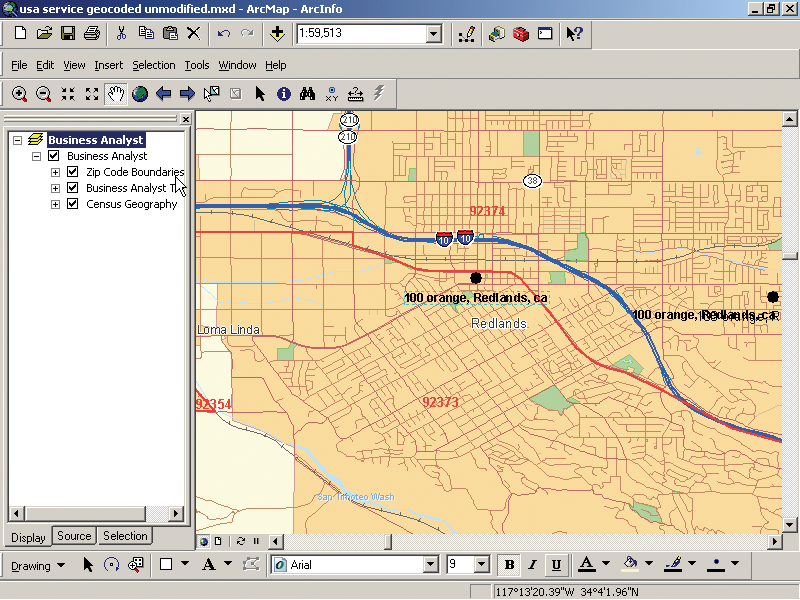Viewport: 800px width, 600px height.
Task: Click the Add Data plus button
Action: (x=277, y=34)
